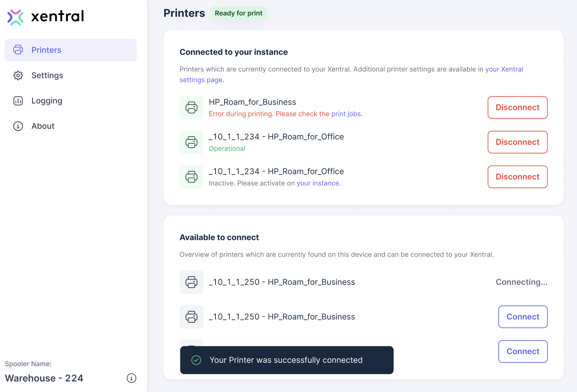Image resolution: width=577 pixels, height=392 pixels.
Task: Click the printer icon beside the Operational printer
Action: pos(191,142)
